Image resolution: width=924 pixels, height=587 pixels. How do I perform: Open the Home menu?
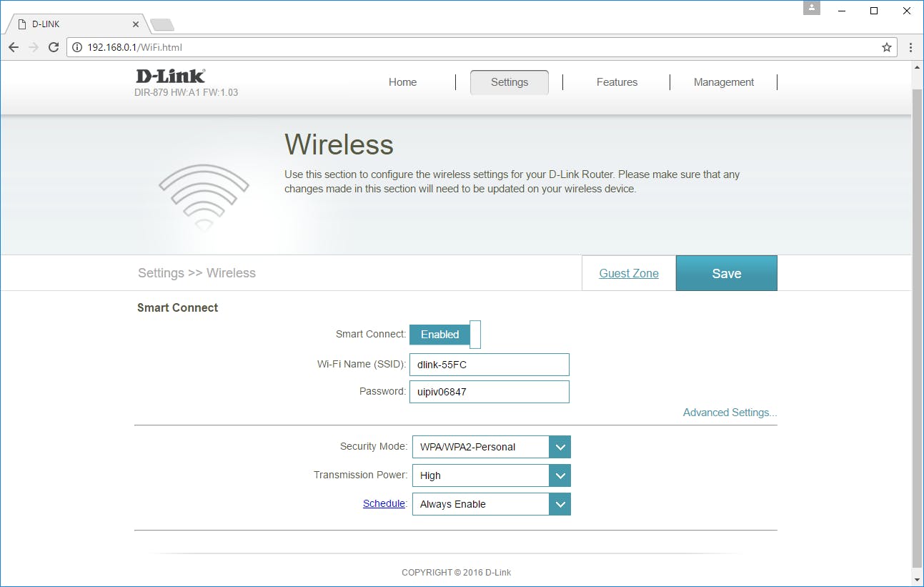point(402,82)
